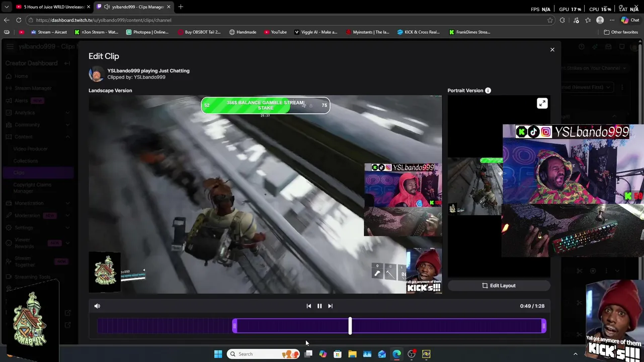Open Outlook mail from the taskbar
Image resolution: width=644 pixels, height=362 pixels.
[382, 354]
